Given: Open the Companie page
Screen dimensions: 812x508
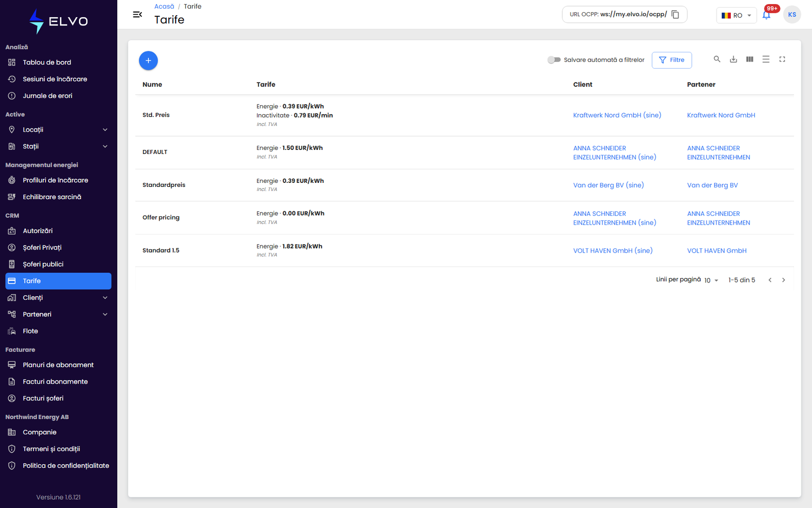Looking at the screenshot, I should click(58, 432).
